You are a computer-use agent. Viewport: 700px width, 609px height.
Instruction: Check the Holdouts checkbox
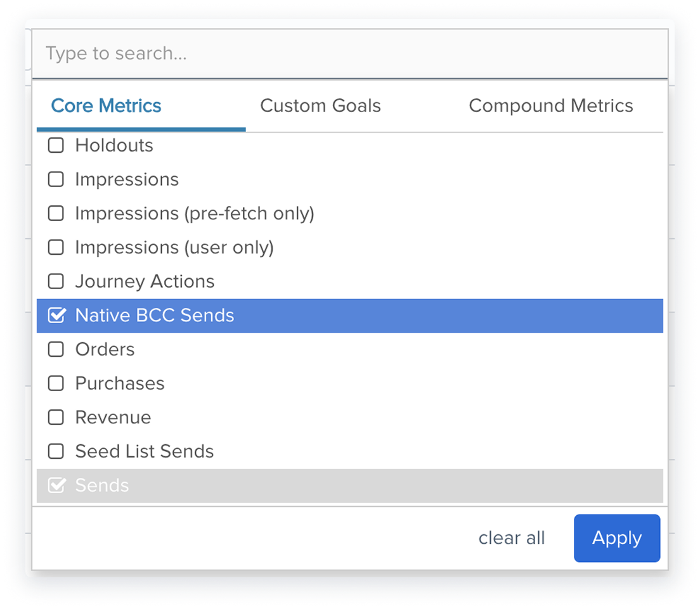coord(56,145)
